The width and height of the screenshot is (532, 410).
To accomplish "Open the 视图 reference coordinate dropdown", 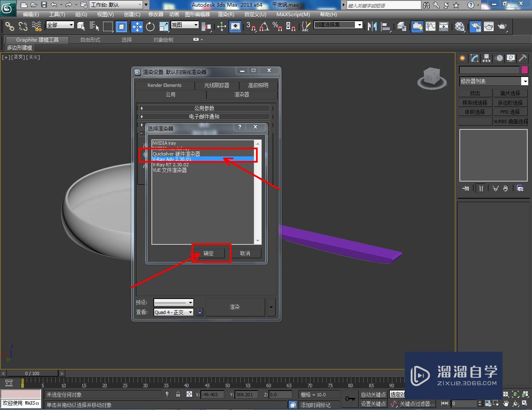I will pyautogui.click(x=185, y=25).
